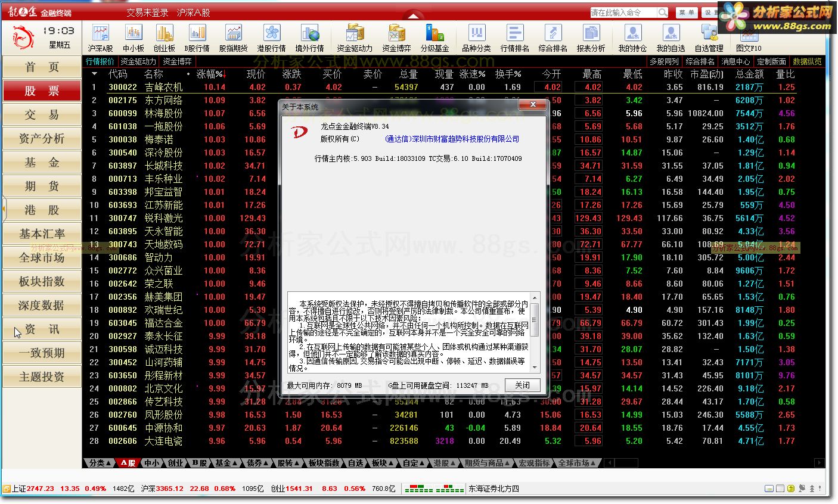The image size is (838, 504).
Task: Open the 资金驱动力 toolbar icon
Action: tap(355, 38)
